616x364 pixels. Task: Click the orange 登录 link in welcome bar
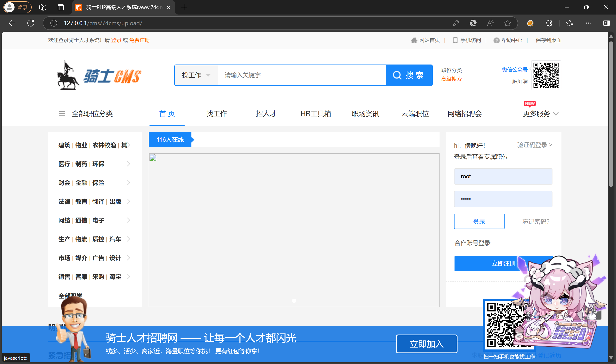coord(116,40)
